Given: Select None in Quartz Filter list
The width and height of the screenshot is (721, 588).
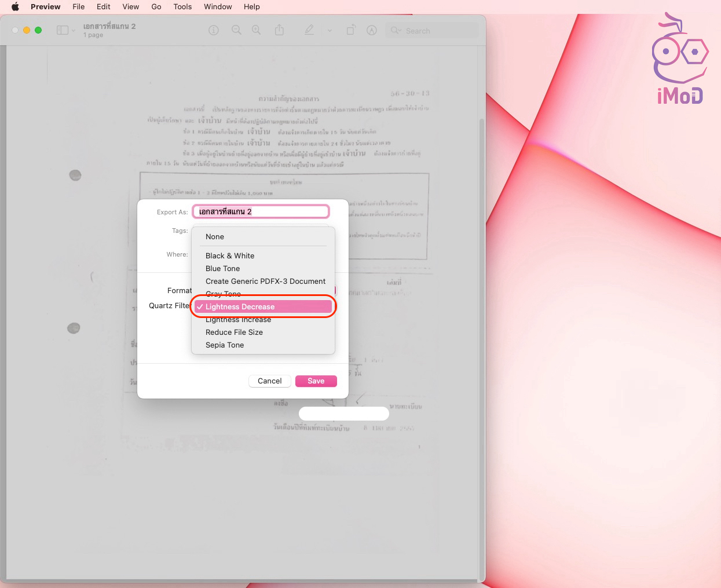Looking at the screenshot, I should coord(215,236).
